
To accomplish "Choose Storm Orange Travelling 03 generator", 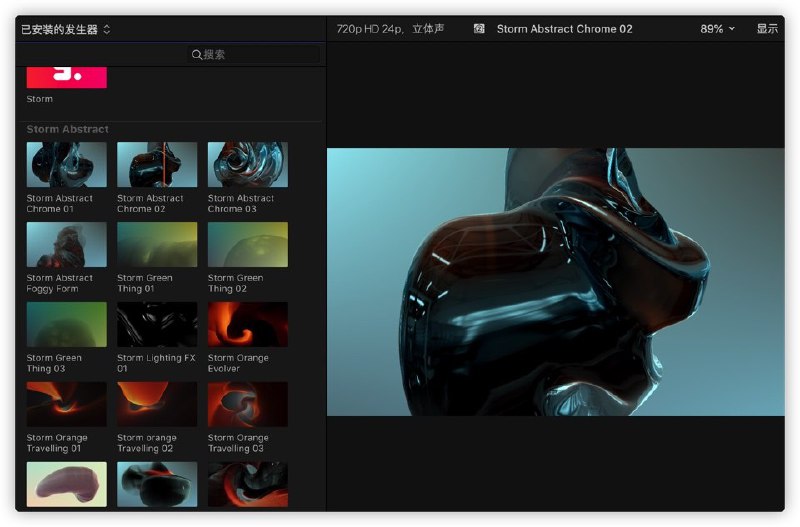I will (x=247, y=405).
